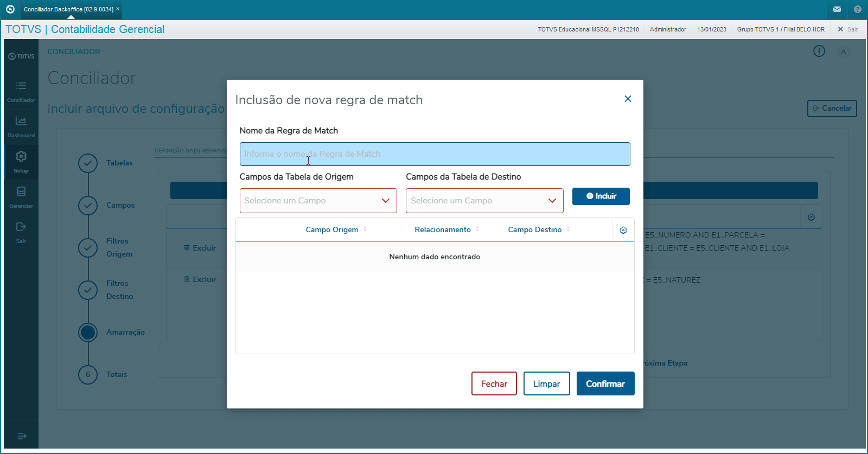This screenshot has height=454, width=868.
Task: Click the TOTVS logo in sidebar
Action: click(x=21, y=56)
